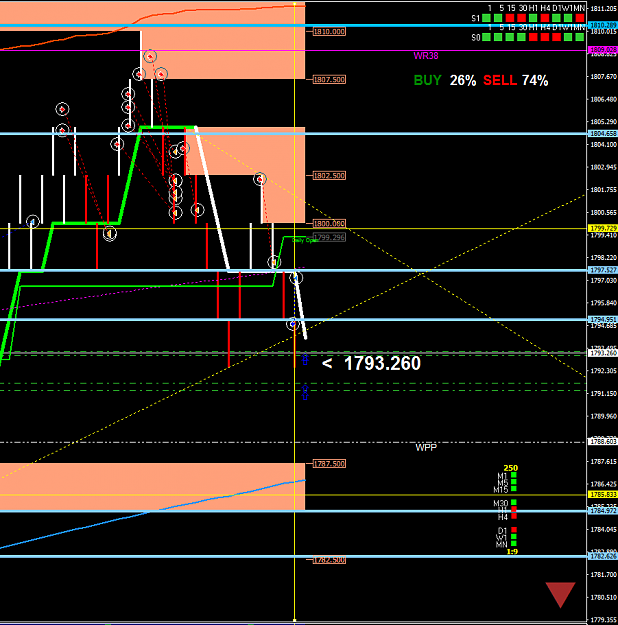Image resolution: width=618 pixels, height=625 pixels.
Task: Click the large red down-pointing triangle
Action: [561, 594]
